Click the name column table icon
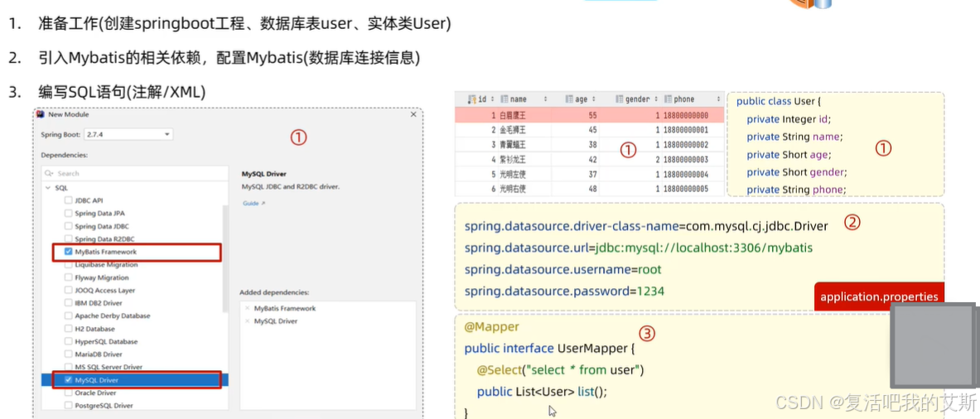The width and height of the screenshot is (980, 419). pyautogui.click(x=504, y=99)
